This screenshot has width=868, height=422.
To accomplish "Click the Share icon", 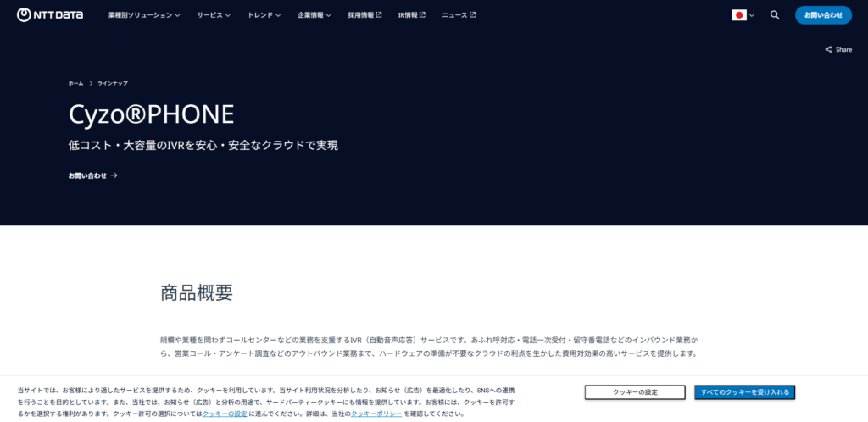I will click(828, 49).
